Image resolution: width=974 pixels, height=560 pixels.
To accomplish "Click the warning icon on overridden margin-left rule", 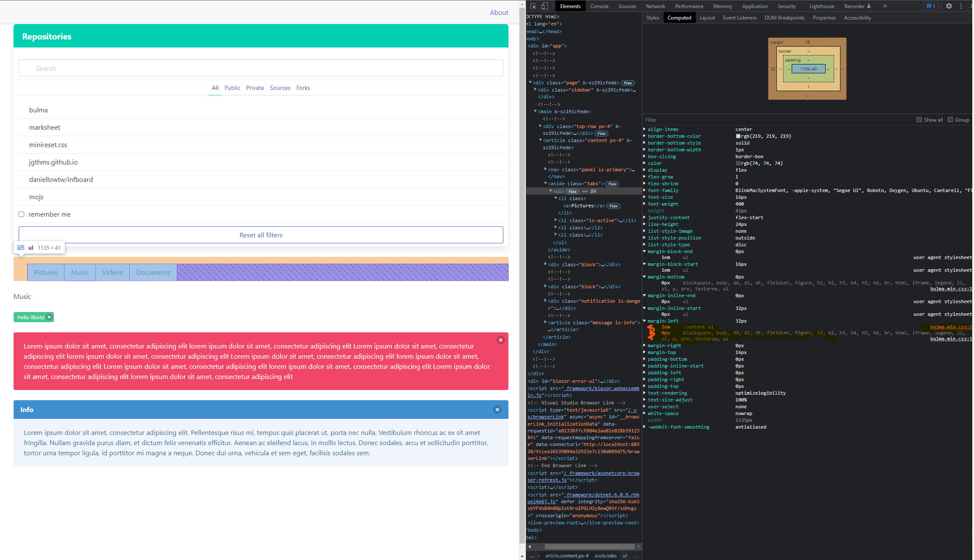I will click(x=652, y=332).
